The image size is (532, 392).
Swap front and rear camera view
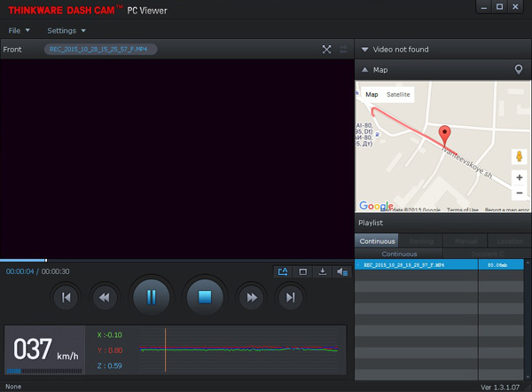tap(343, 50)
